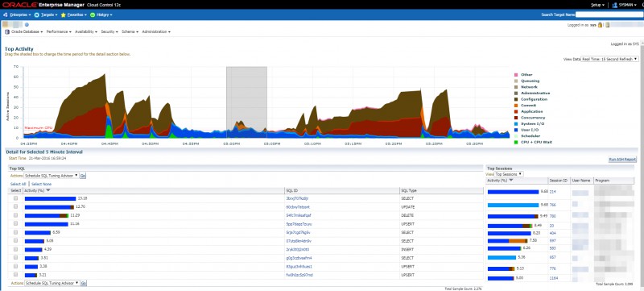Click the History clock icon

[x=93, y=15]
